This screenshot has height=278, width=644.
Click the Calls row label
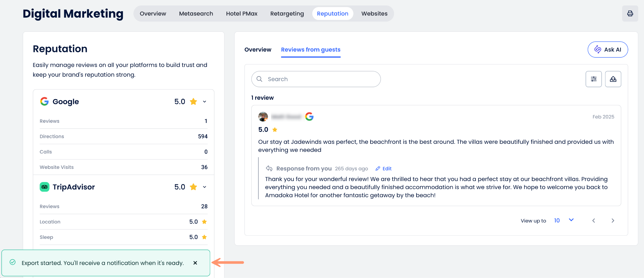(46, 152)
